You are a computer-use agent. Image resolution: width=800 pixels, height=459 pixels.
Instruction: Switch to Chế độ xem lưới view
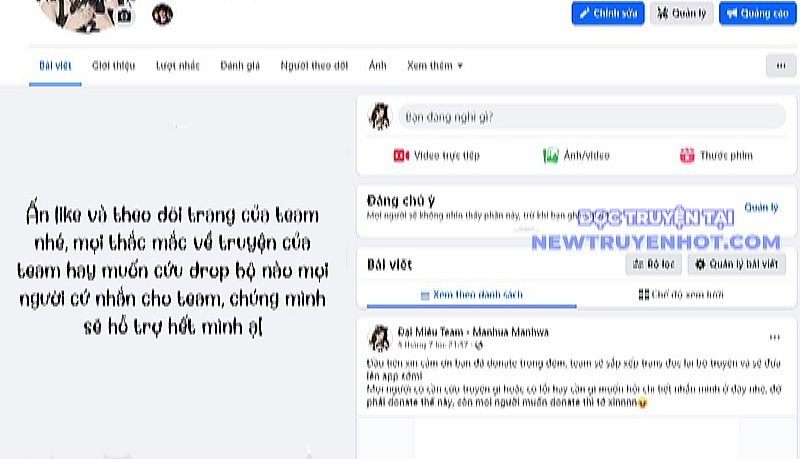coord(679,295)
